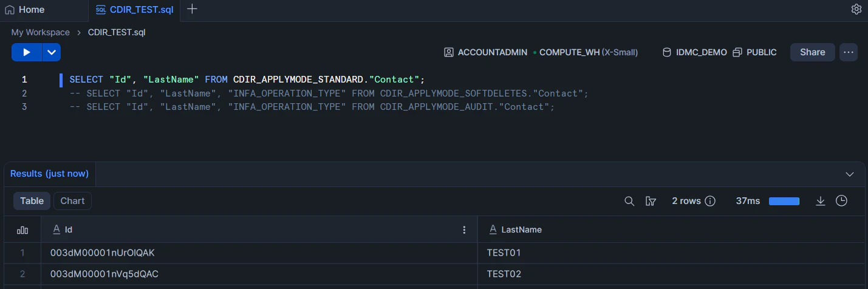Open the IDMC_DEMO database selector

[x=694, y=52]
